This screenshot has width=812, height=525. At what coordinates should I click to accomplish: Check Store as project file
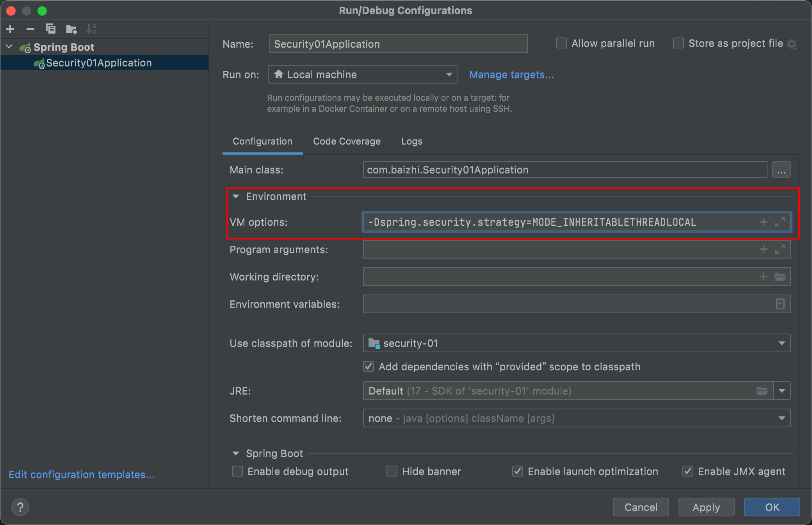[678, 43]
